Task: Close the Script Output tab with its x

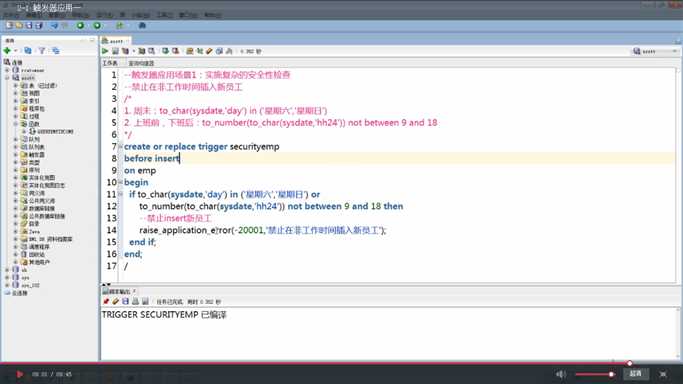Action: pos(135,291)
